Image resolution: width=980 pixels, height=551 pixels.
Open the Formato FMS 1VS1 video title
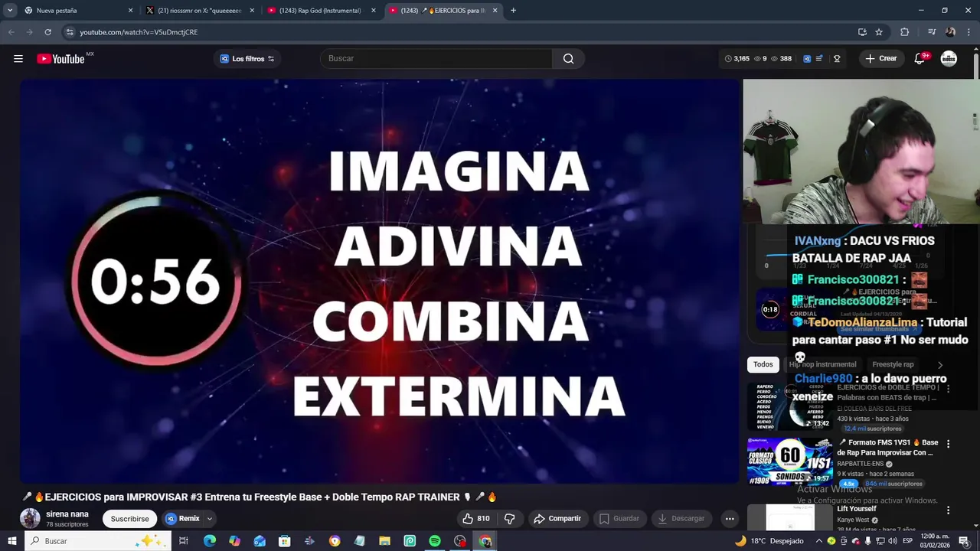click(x=887, y=448)
